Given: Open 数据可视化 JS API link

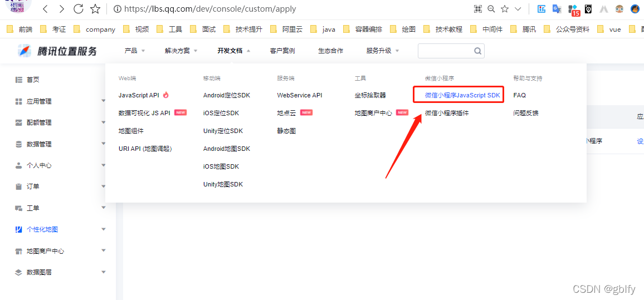Looking at the screenshot, I should pyautogui.click(x=144, y=113).
